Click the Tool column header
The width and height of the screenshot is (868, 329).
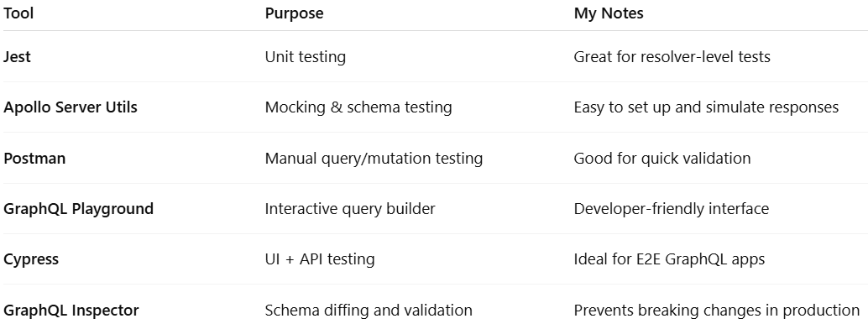click(18, 13)
